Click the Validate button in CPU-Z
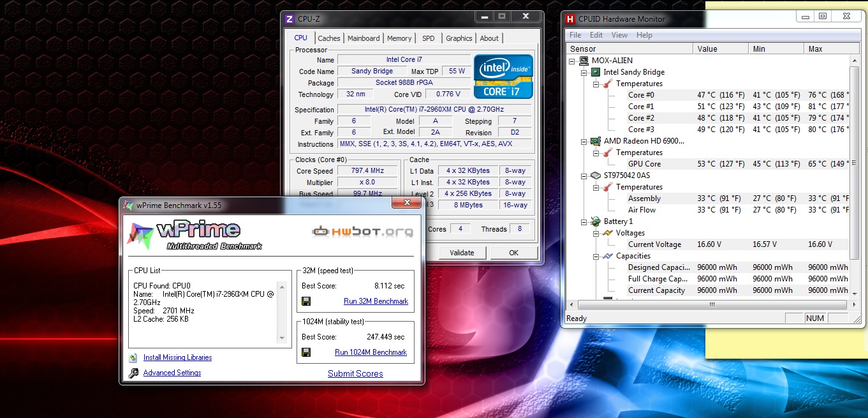This screenshot has height=418, width=868. point(462,253)
